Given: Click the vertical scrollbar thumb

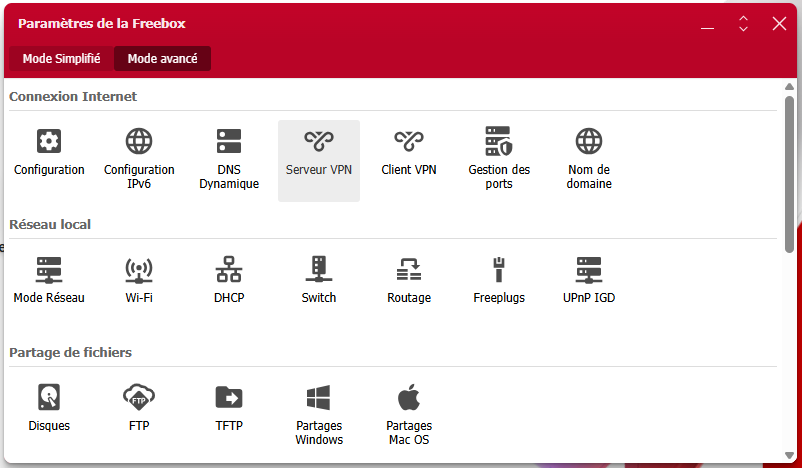Looking at the screenshot, I should (790, 174).
